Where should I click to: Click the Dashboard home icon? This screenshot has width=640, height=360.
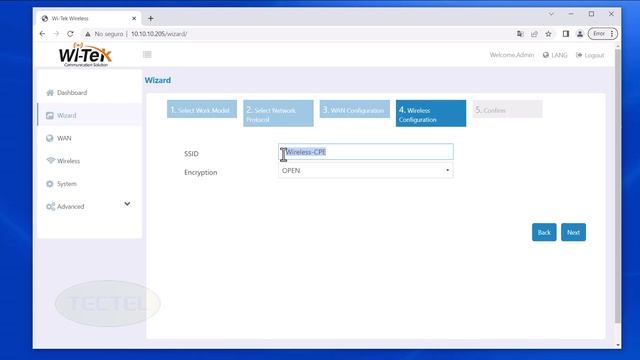click(50, 93)
